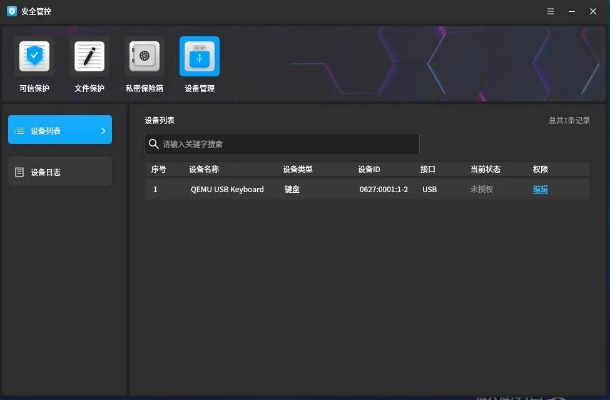The width and height of the screenshot is (610, 400).
Task: Click the 当前状态 column header
Action: [485, 169]
